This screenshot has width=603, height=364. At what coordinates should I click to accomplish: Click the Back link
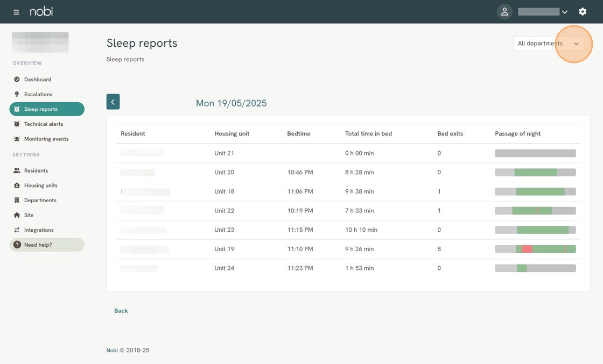[x=121, y=311]
